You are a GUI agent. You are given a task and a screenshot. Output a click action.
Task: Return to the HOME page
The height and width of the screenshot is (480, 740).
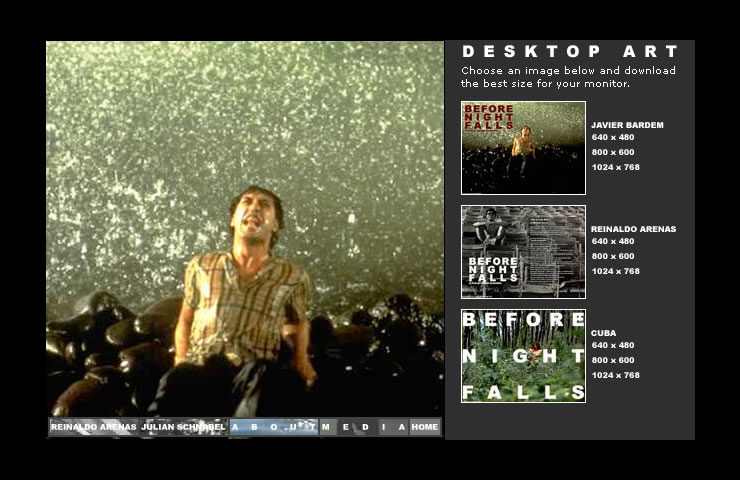pos(425,427)
